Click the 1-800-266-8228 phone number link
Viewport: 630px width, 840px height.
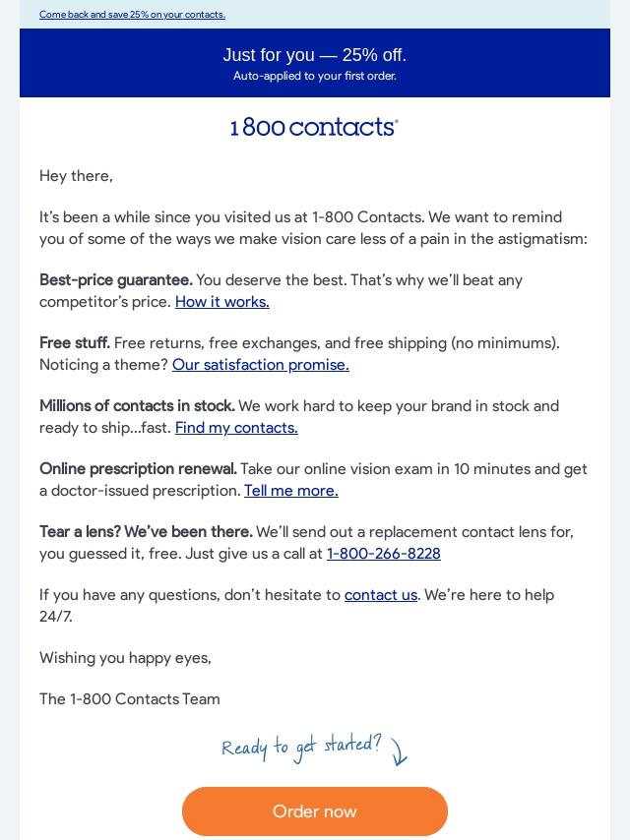pyautogui.click(x=383, y=554)
